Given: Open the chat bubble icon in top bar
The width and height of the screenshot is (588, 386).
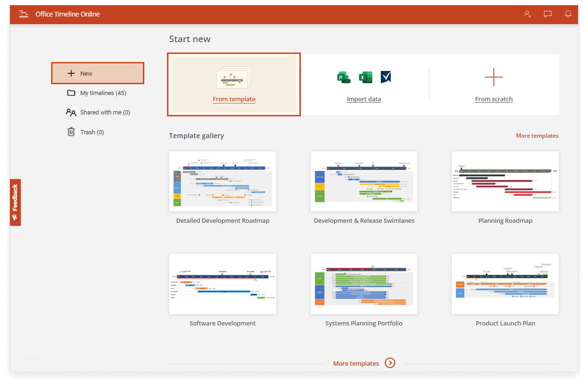Looking at the screenshot, I should [547, 14].
